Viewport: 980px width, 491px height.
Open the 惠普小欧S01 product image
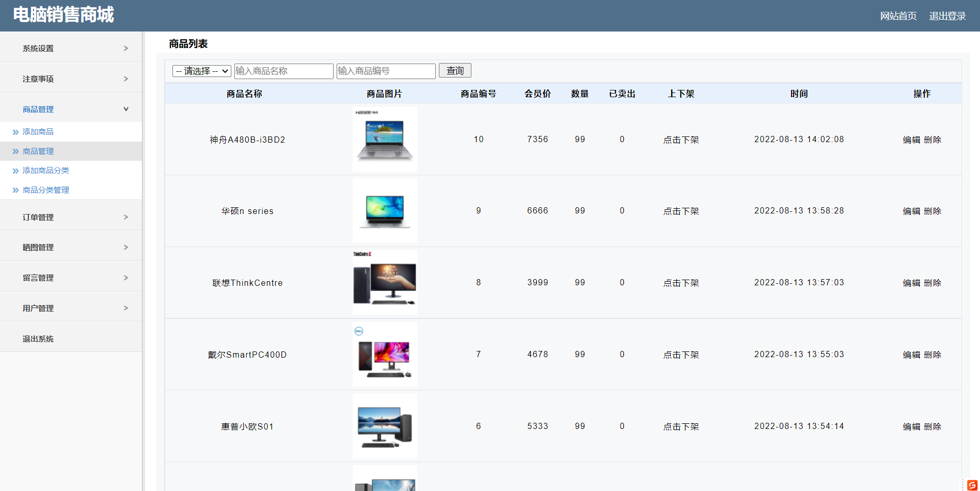tap(385, 426)
